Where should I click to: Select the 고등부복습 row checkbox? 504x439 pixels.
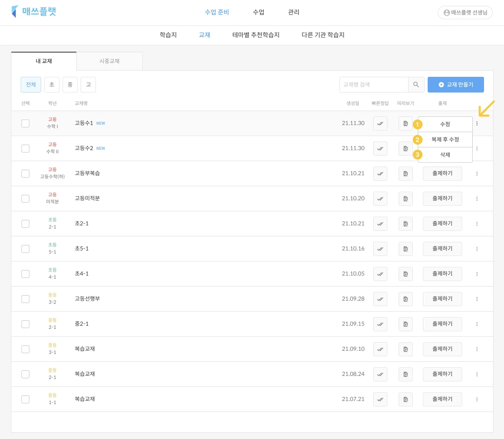25,174
